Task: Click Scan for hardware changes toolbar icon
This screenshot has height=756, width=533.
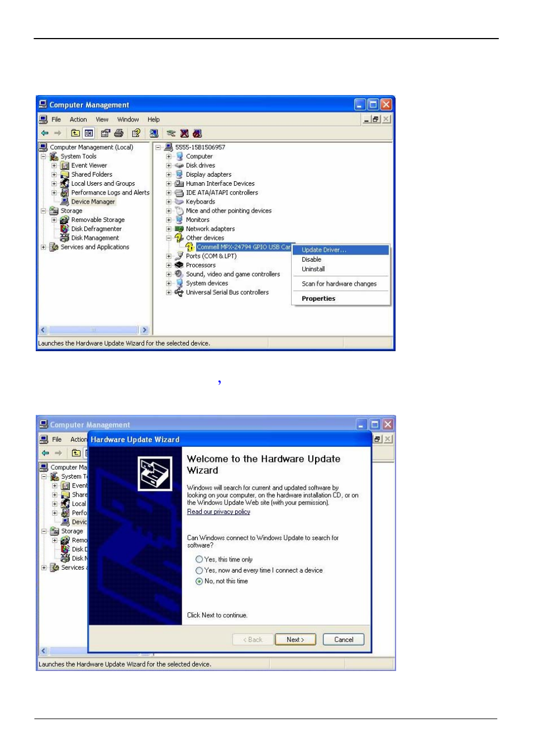Action: pyautogui.click(x=154, y=133)
